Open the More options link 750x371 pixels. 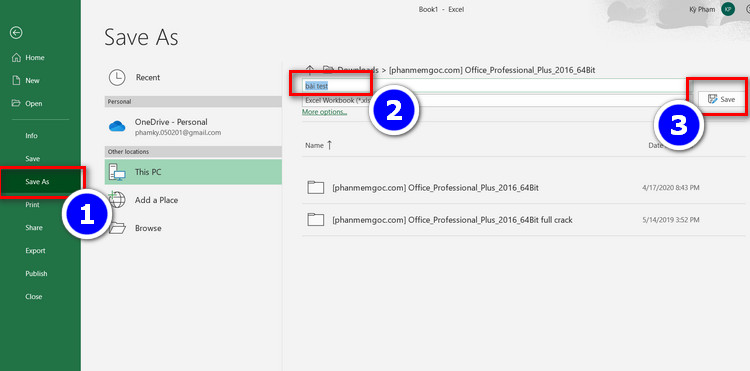tap(325, 112)
